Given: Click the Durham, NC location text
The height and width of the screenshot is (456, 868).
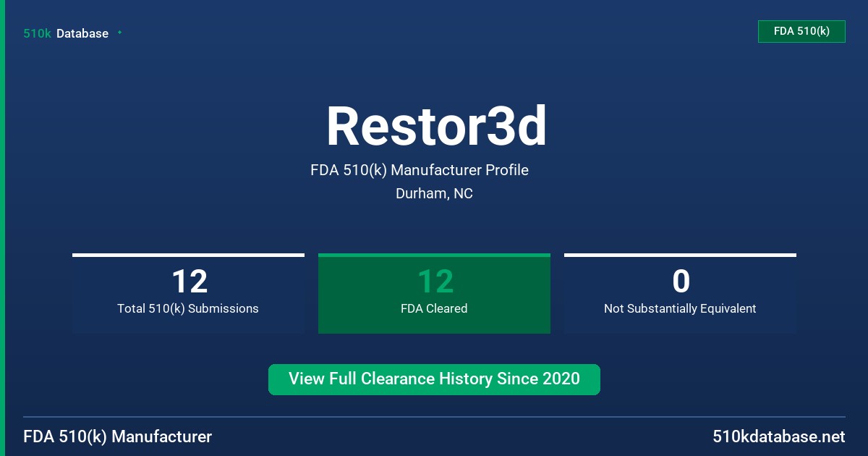Looking at the screenshot, I should [x=434, y=193].
